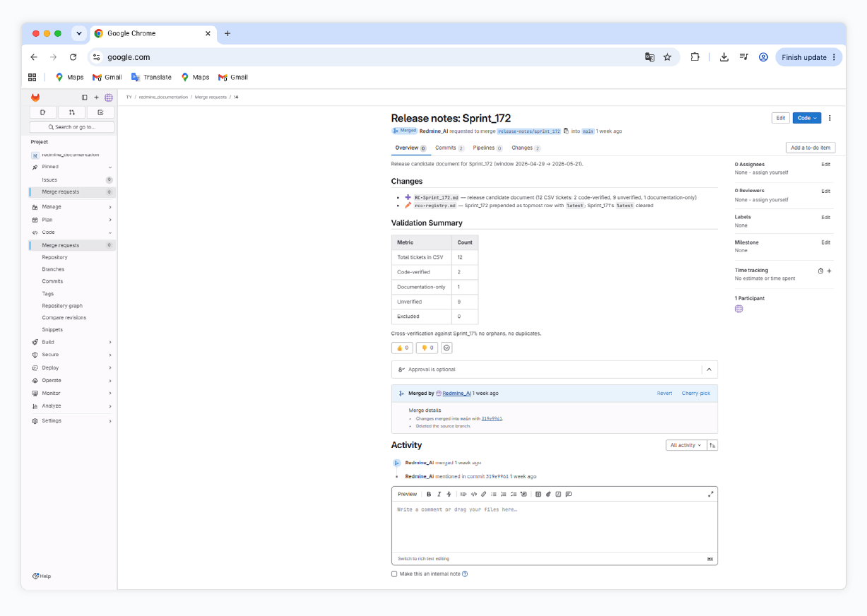
Task: Insert a quick action in comment
Action: [x=558, y=494]
